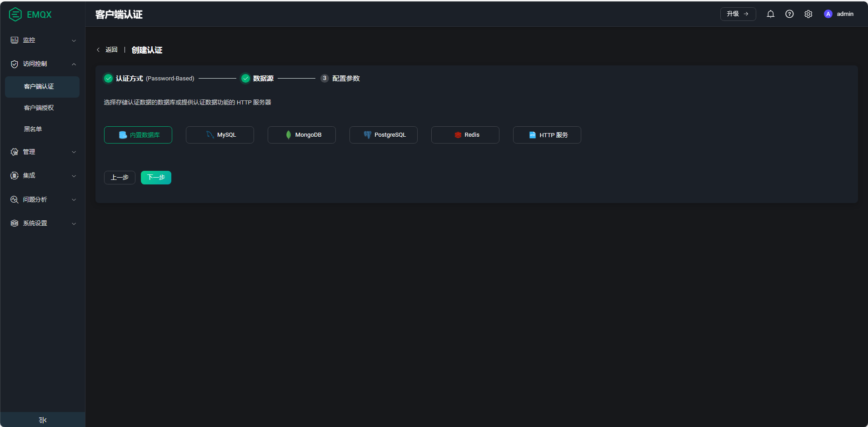The image size is (868, 427).
Task: Expand the 问题分析 menu chevron
Action: pos(74,200)
